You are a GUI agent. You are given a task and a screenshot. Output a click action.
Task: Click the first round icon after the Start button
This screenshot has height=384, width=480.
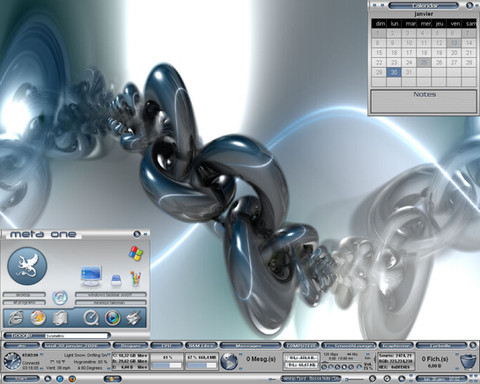pos(48,379)
